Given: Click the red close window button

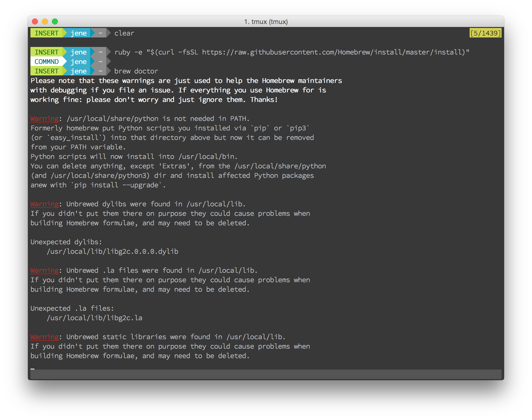Looking at the screenshot, I should 35,22.
